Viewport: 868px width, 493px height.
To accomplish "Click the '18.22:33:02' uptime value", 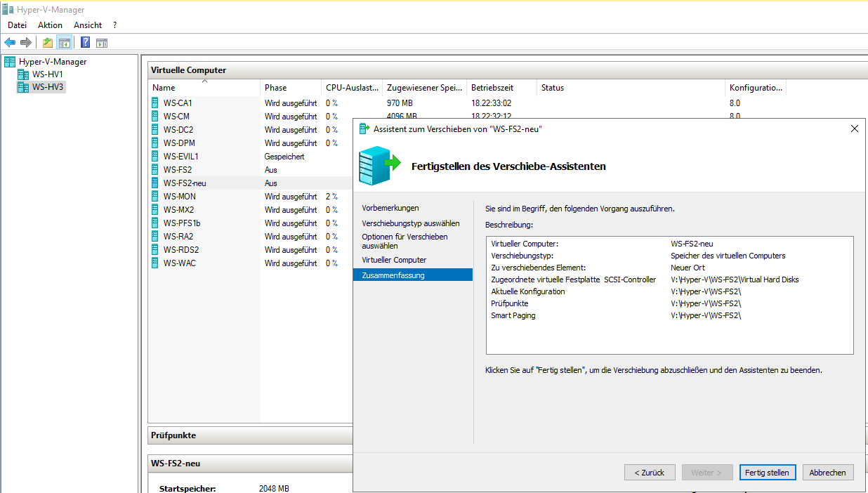I will coord(491,103).
